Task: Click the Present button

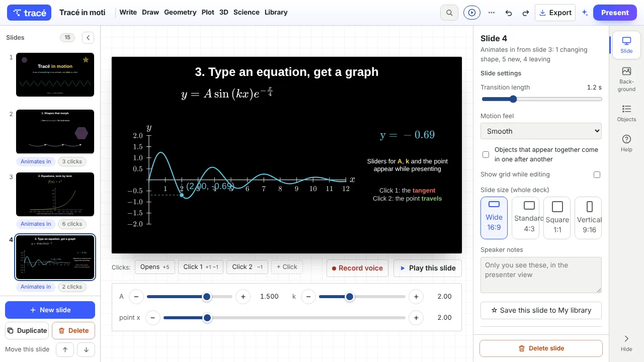Action: pos(615,13)
